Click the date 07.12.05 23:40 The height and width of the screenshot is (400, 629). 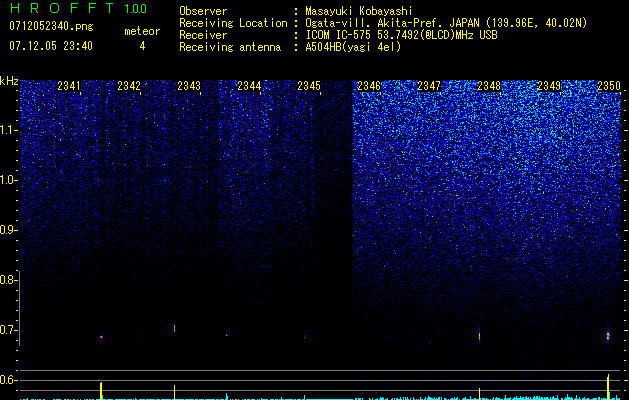(x=51, y=46)
